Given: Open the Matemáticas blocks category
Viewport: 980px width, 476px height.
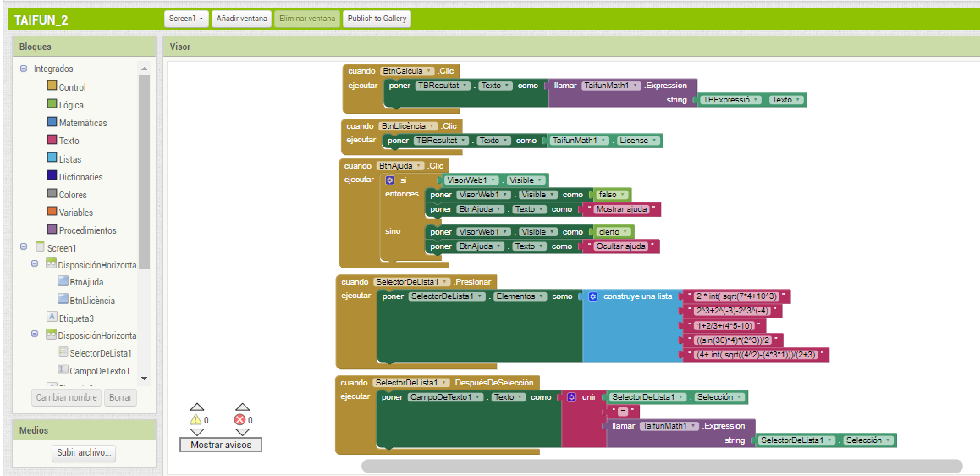Looking at the screenshot, I should point(82,123).
